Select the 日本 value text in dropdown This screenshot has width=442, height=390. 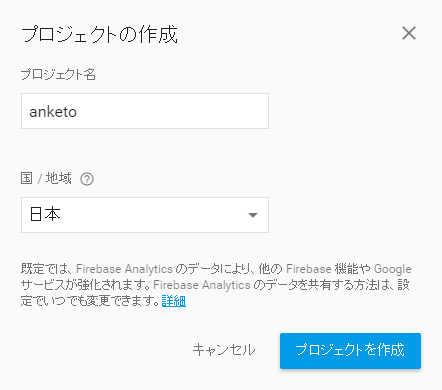click(45, 214)
